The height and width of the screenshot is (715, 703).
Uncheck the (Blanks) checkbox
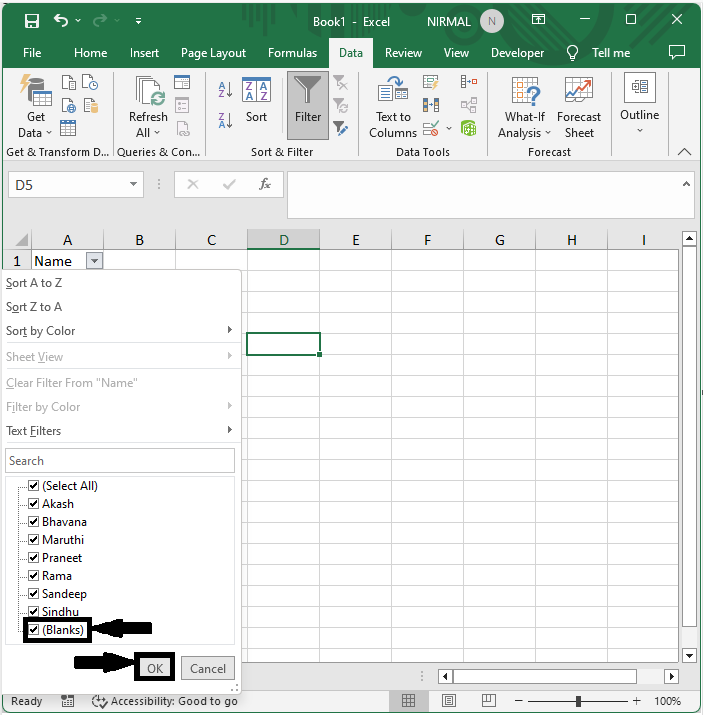[33, 630]
